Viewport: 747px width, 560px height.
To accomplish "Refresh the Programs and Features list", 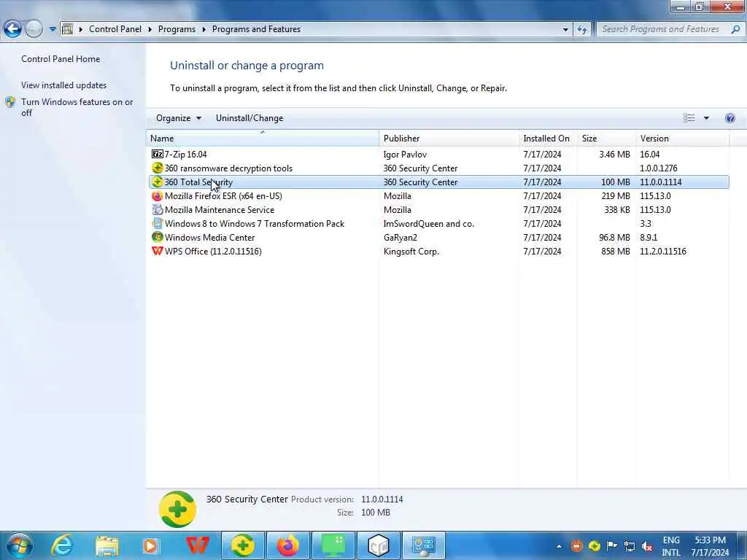I will pyautogui.click(x=582, y=29).
